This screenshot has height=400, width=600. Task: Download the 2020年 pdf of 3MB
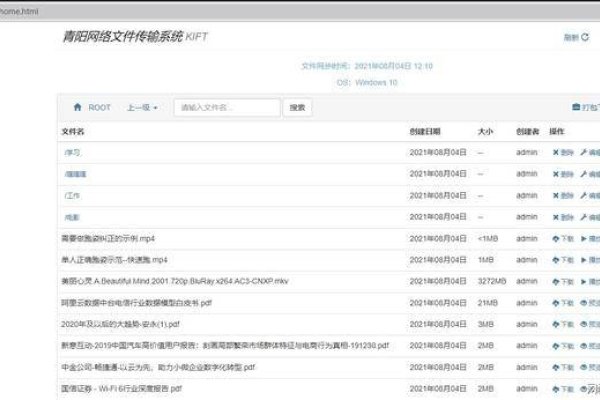(x=563, y=324)
